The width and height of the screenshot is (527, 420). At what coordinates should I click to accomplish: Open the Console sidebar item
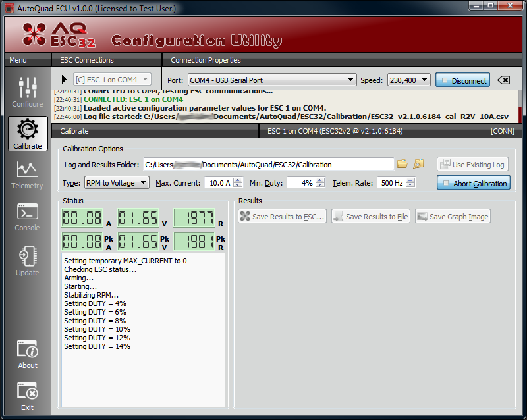click(28, 217)
